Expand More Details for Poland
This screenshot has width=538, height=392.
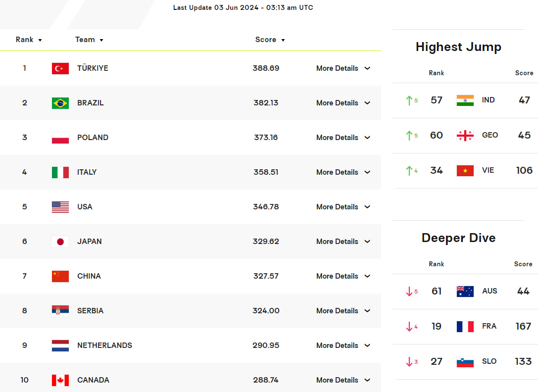(343, 138)
